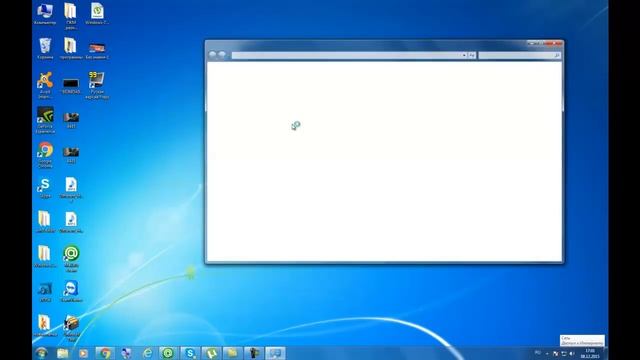Select the Mail.Ru Agent desktop icon
Viewport: 640px width, 360px height.
pos(71,259)
